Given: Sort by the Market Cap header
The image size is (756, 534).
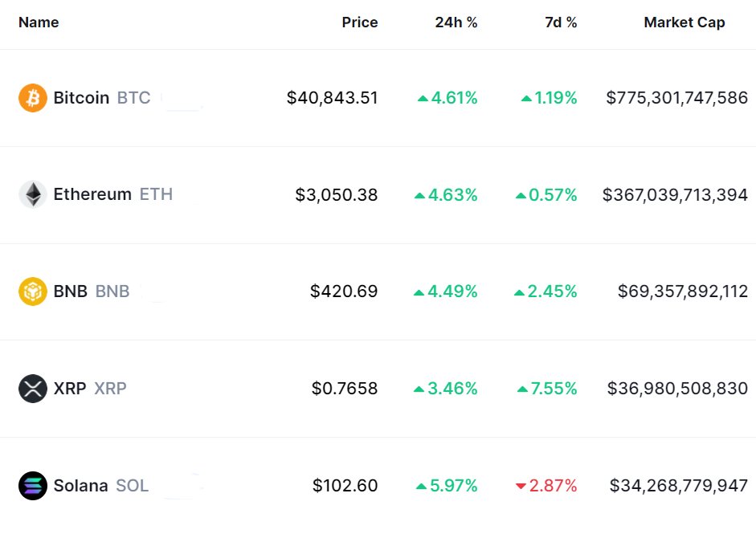Looking at the screenshot, I should click(x=684, y=22).
